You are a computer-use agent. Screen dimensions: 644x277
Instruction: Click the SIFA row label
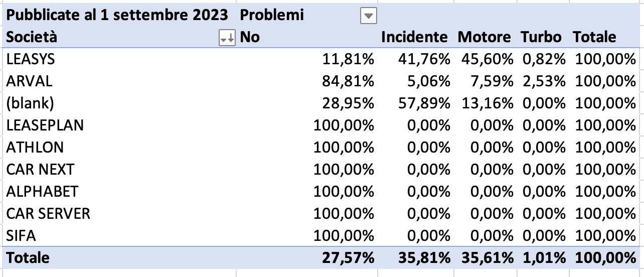(21, 236)
